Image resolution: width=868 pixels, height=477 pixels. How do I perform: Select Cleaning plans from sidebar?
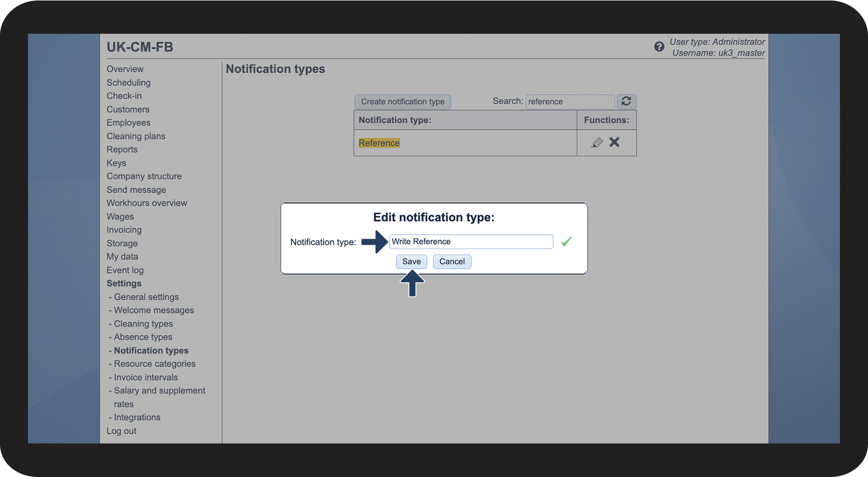(x=136, y=136)
